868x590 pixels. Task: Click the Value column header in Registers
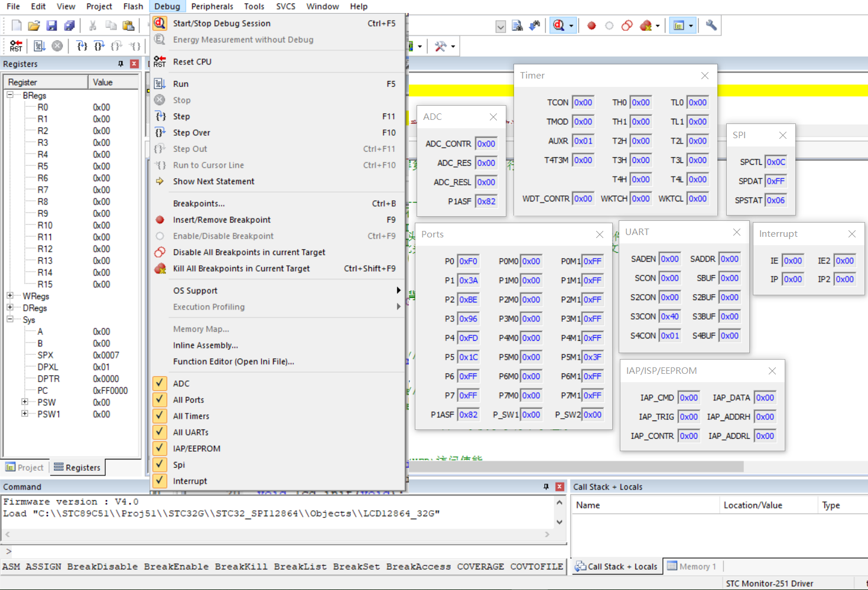(113, 82)
